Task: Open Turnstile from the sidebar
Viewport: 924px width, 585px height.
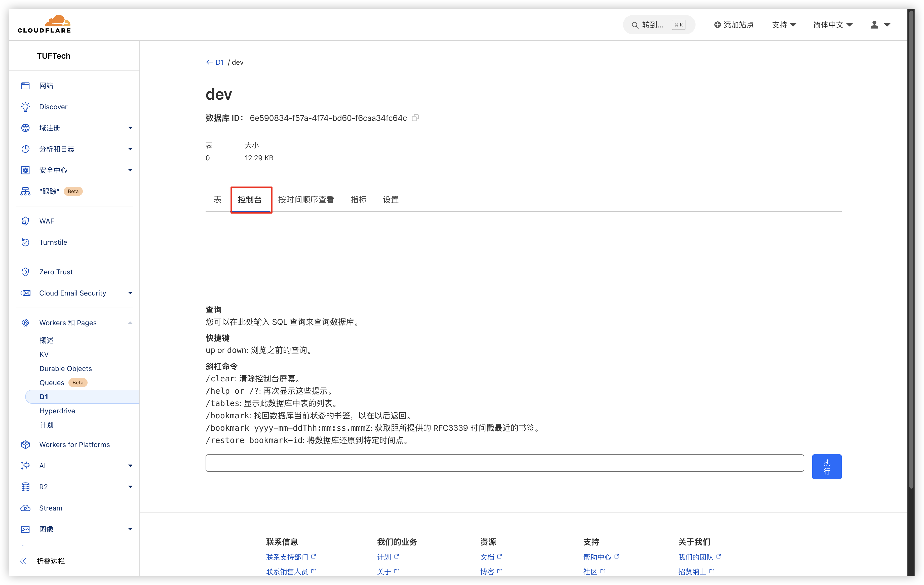Action: pyautogui.click(x=53, y=242)
